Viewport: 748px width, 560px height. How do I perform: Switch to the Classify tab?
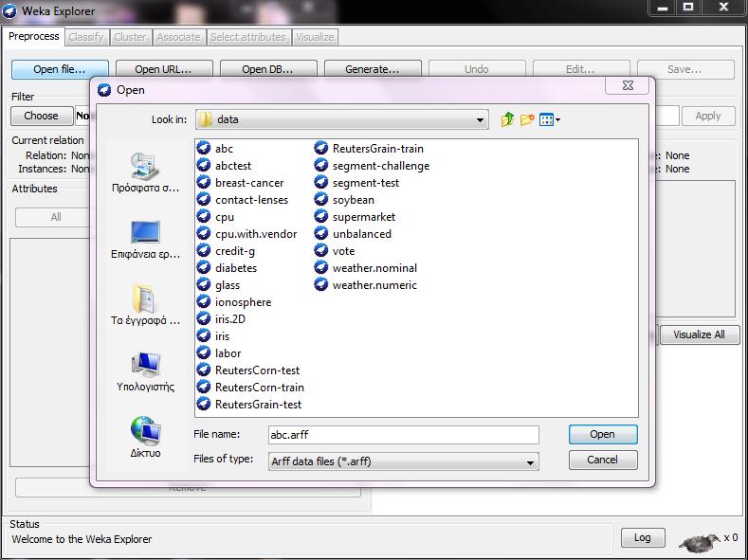point(86,37)
